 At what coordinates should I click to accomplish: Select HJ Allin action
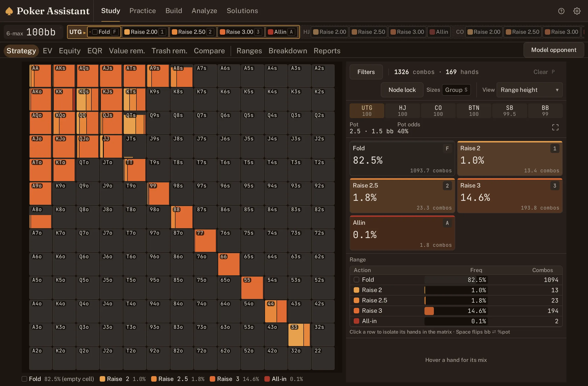pyautogui.click(x=439, y=32)
